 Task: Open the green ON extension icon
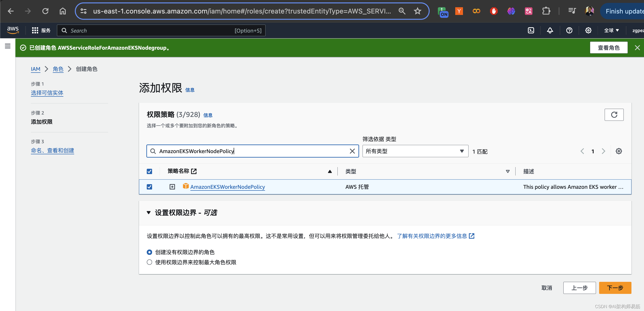coord(443,12)
